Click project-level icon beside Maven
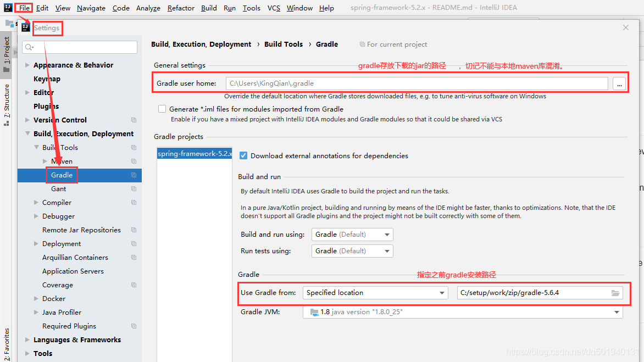Screen dimensions: 644x362 pos(134,161)
